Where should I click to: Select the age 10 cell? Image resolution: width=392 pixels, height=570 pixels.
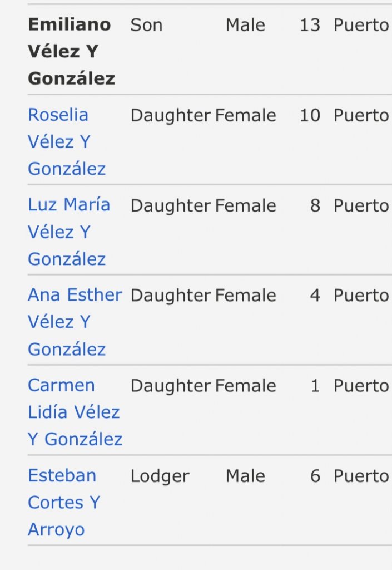(310, 116)
